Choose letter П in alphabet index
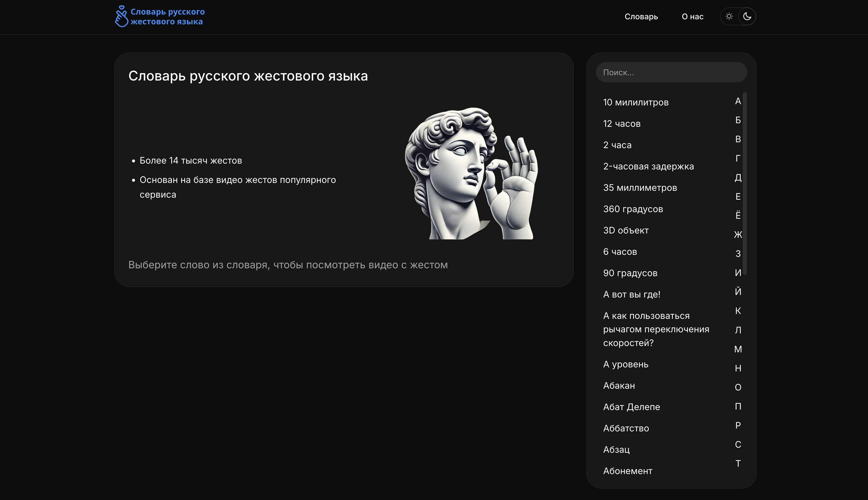Image resolution: width=868 pixels, height=500 pixels. coord(738,406)
